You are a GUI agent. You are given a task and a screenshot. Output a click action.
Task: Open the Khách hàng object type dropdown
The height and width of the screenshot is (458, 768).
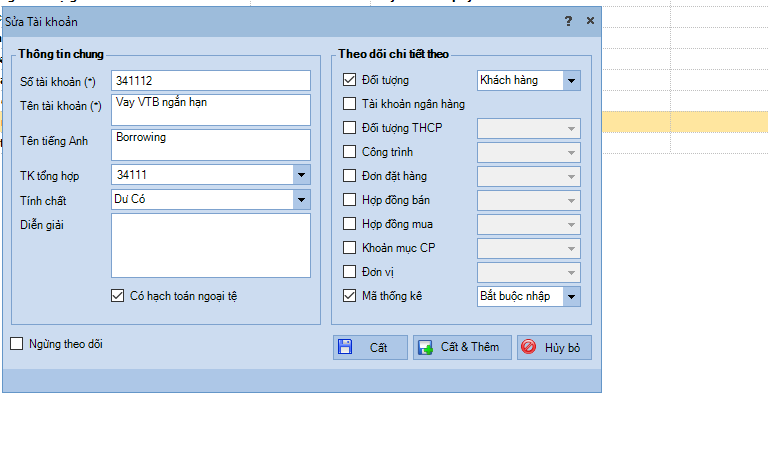pos(571,80)
